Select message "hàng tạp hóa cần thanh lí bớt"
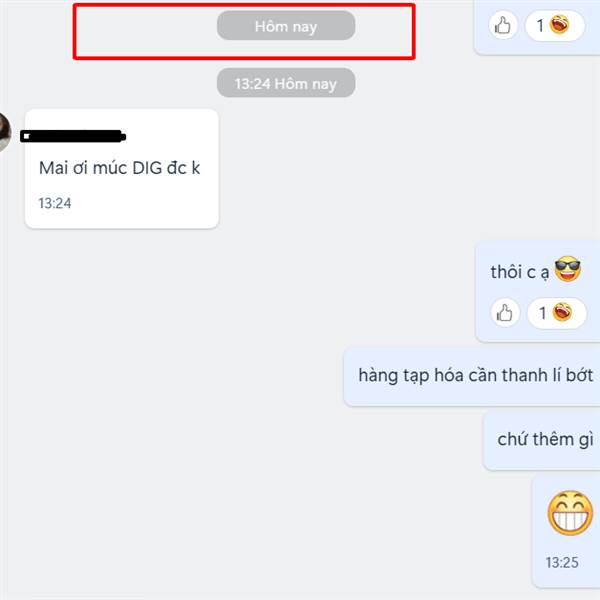600x600 pixels. pyautogui.click(x=472, y=377)
